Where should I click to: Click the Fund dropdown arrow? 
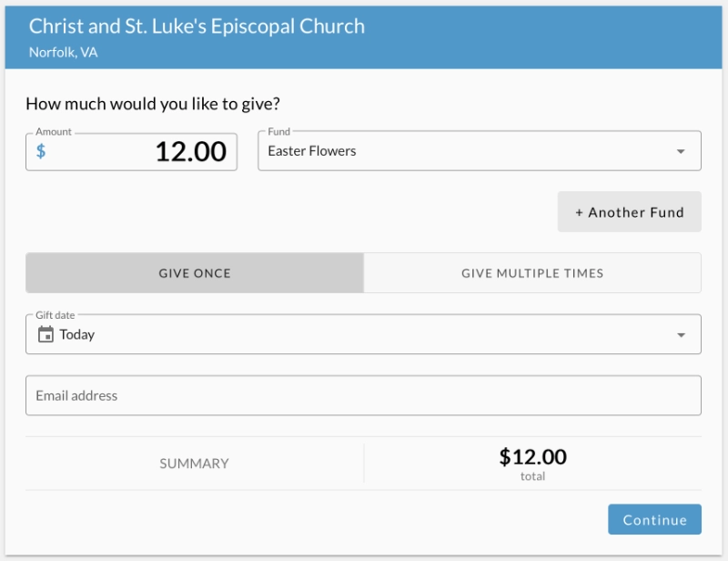[681, 152]
